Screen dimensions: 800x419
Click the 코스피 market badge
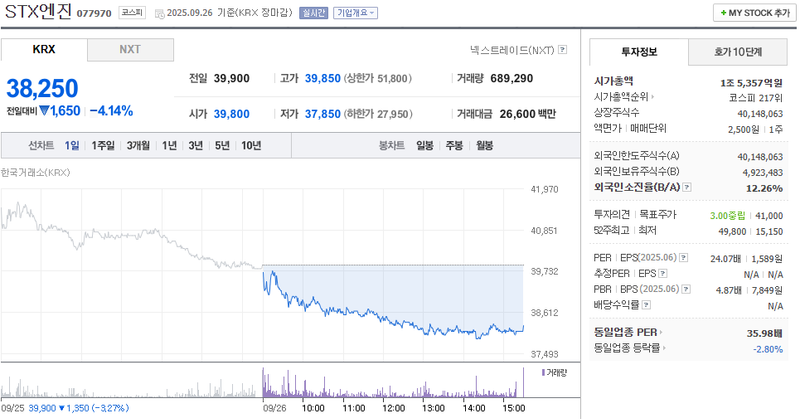point(132,12)
